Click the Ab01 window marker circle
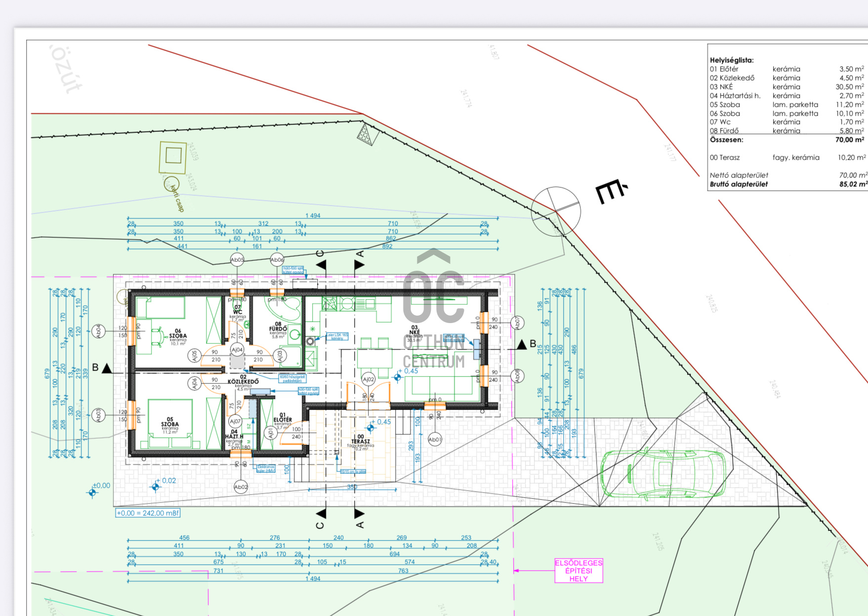The image size is (868, 616). click(435, 439)
